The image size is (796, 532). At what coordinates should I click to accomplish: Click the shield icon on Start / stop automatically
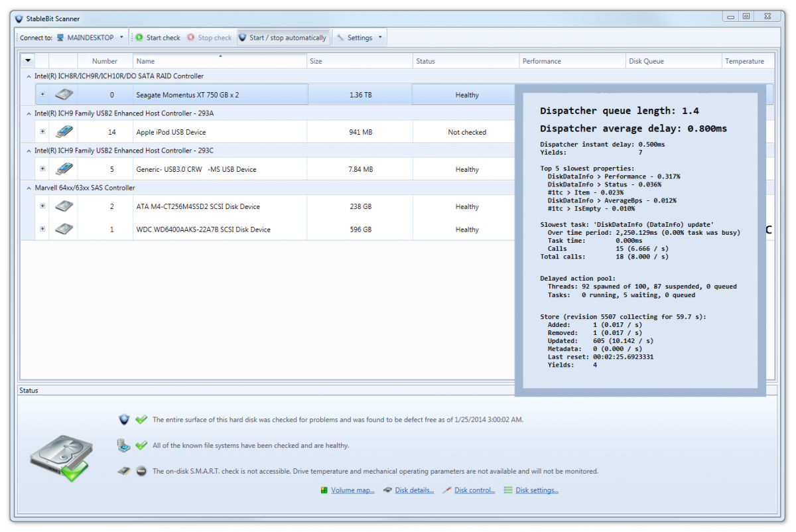tap(243, 38)
